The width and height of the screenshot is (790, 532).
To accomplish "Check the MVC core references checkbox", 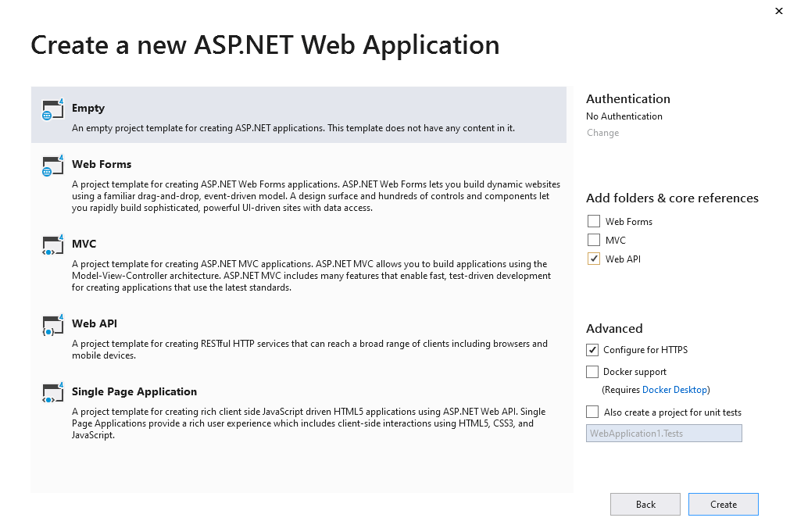I will (594, 241).
